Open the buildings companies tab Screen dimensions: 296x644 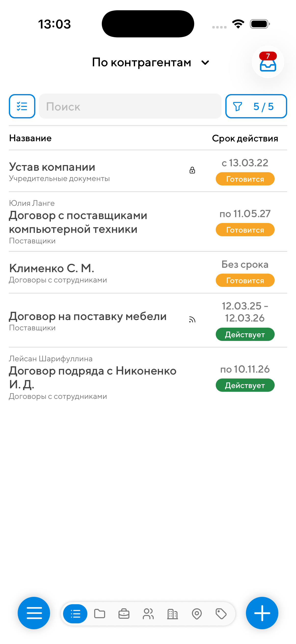point(172,614)
